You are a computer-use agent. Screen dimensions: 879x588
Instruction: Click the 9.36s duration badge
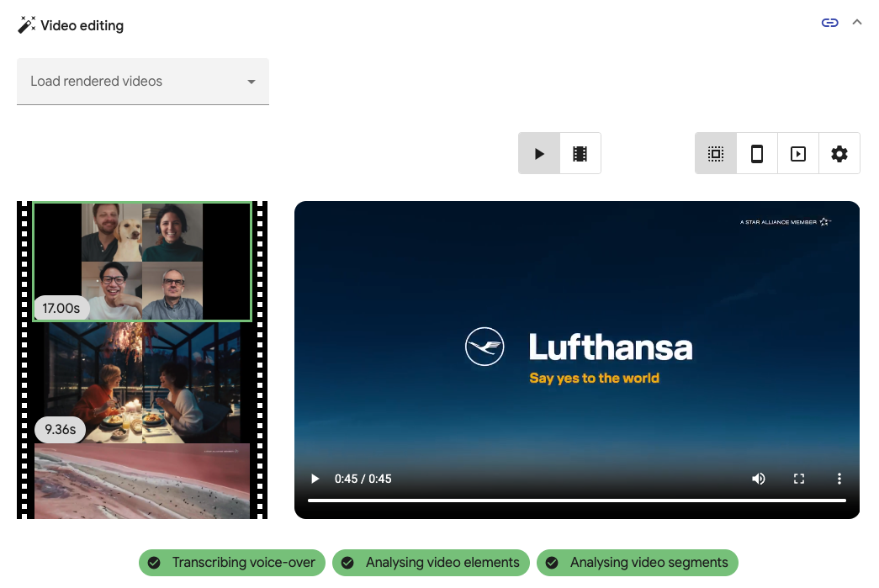[60, 429]
